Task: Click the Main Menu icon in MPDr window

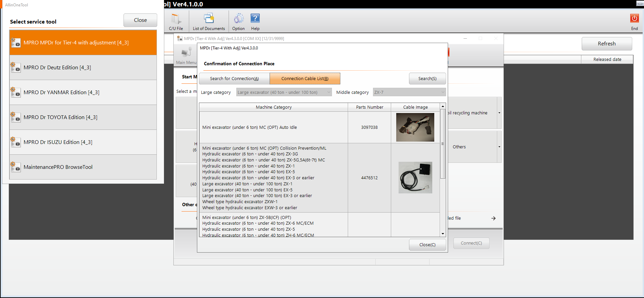Action: pyautogui.click(x=186, y=53)
